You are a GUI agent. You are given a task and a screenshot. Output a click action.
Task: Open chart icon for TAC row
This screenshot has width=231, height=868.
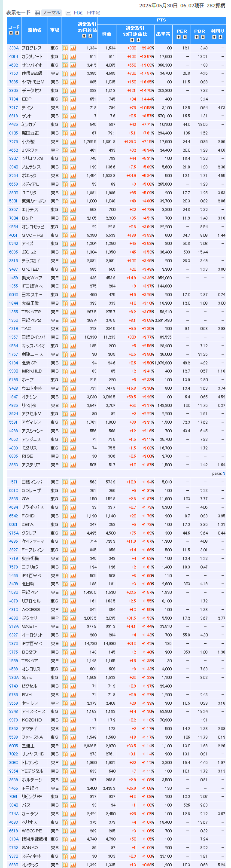pos(73,329)
